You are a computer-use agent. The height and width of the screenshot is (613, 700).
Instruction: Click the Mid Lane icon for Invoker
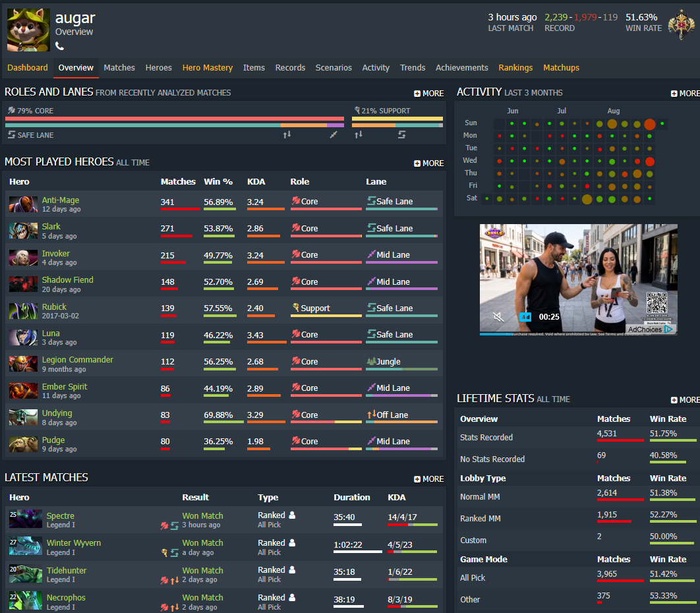(x=371, y=254)
